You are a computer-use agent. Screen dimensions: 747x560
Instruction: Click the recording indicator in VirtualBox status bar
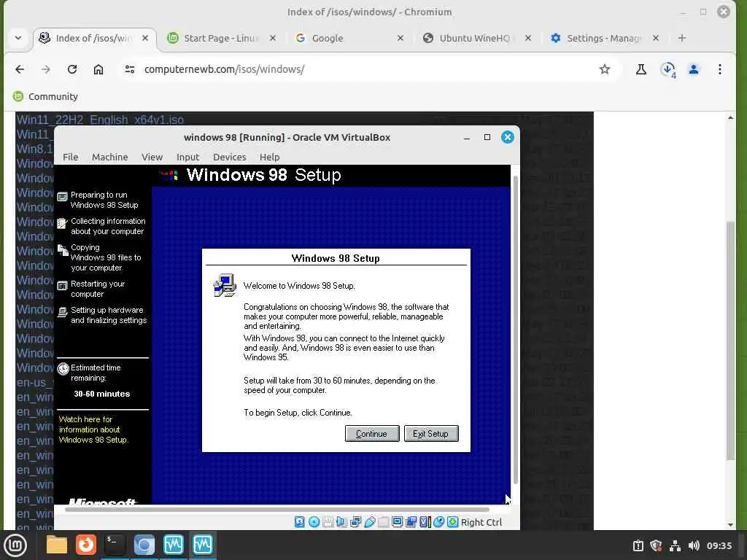click(x=411, y=522)
